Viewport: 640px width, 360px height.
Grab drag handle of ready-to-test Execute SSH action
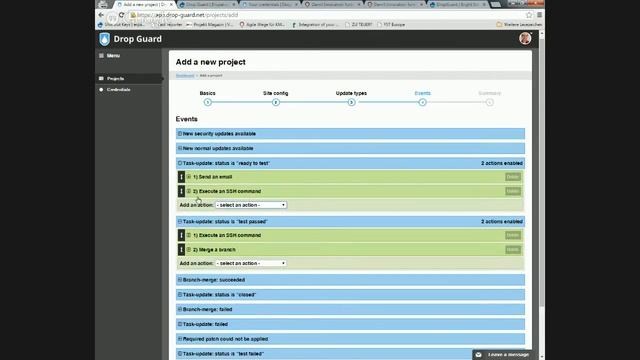(x=181, y=191)
